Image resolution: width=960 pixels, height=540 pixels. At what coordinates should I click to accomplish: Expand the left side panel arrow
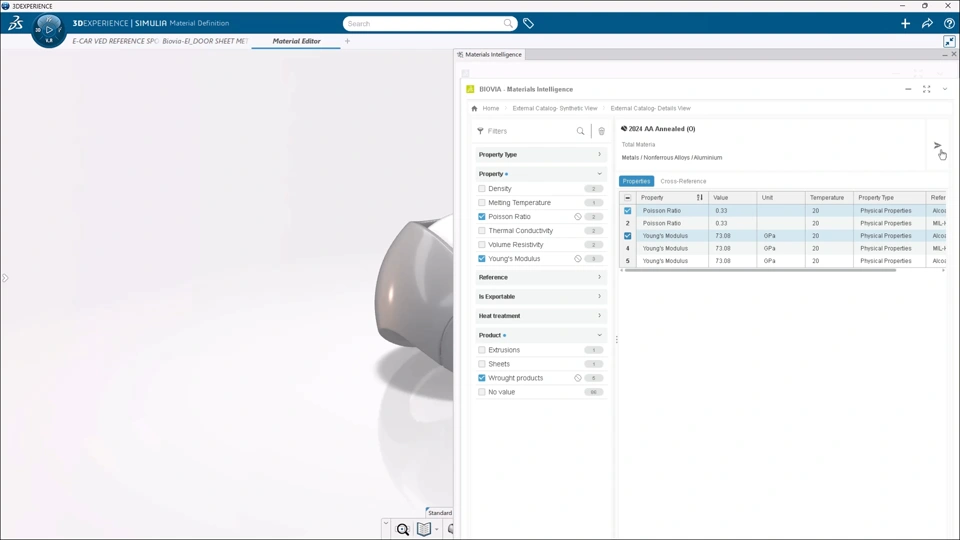point(5,278)
